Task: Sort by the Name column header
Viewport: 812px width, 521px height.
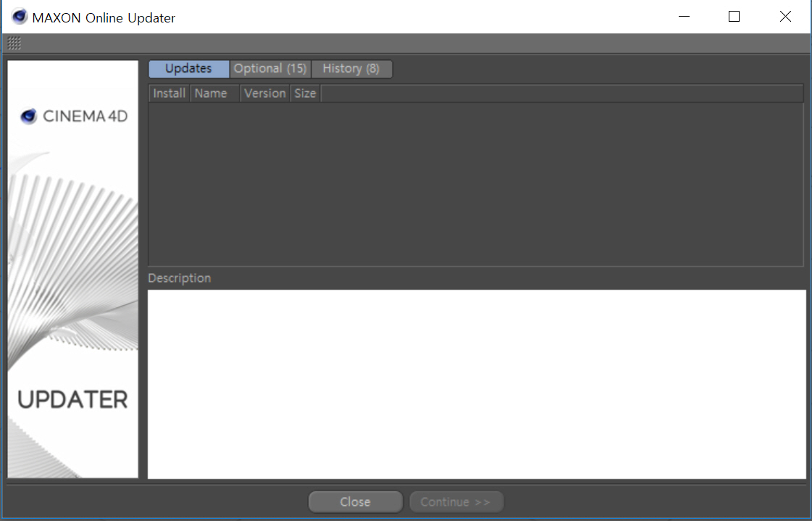Action: 214,93
